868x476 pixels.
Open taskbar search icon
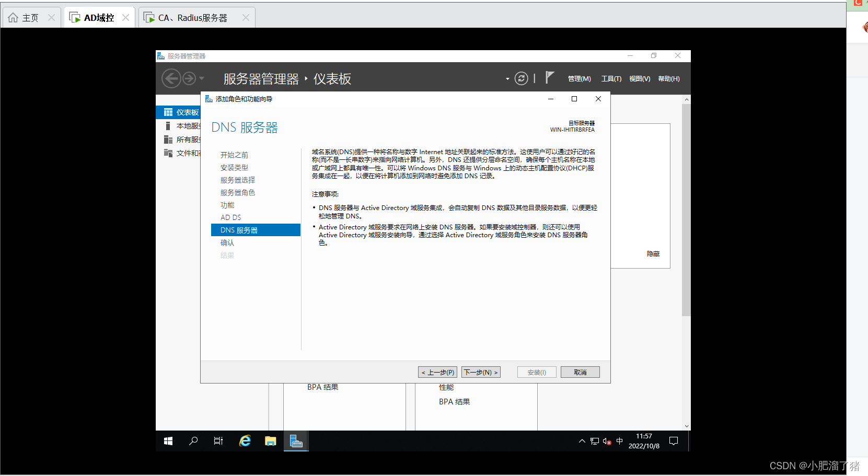(x=193, y=441)
